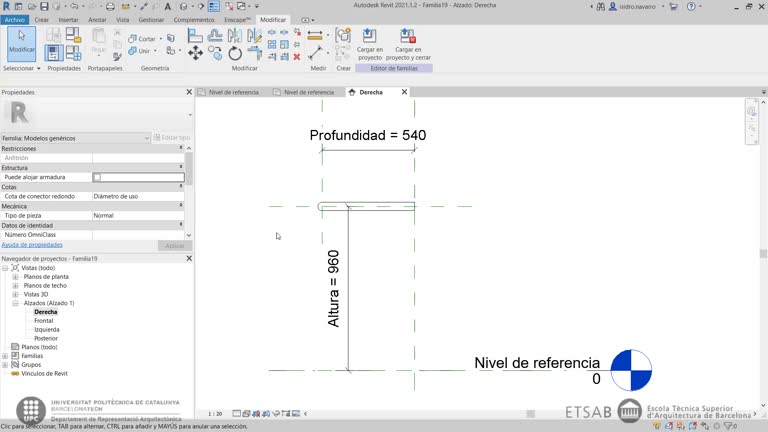
Task: Expand the Familias node in project browser
Action: [6, 356]
